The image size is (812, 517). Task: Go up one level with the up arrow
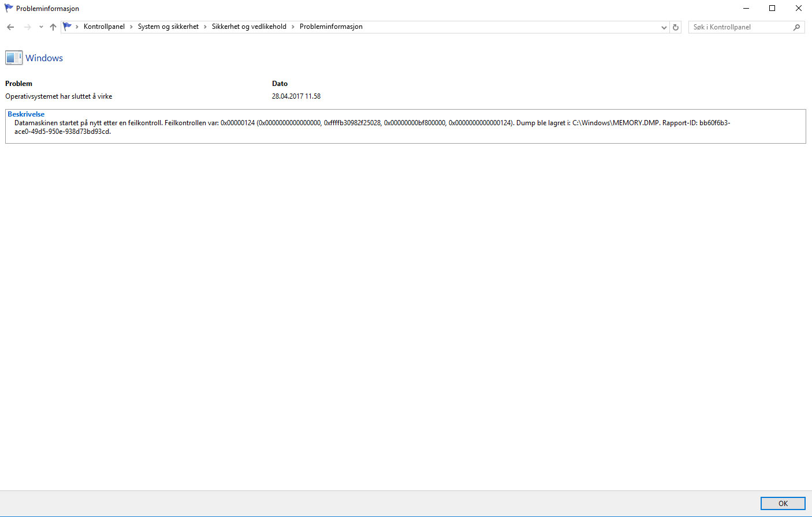53,27
